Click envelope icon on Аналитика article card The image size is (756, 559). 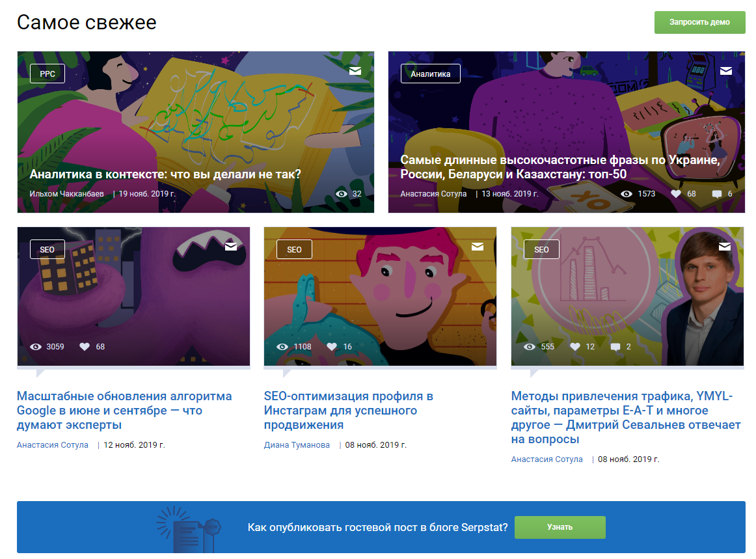pos(725,71)
